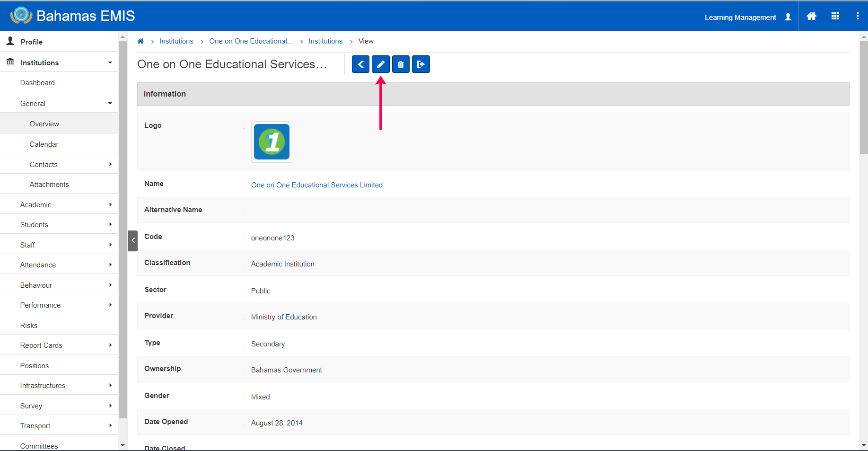Open Profile in the sidebar
This screenshot has height=451, width=868.
pyautogui.click(x=59, y=42)
